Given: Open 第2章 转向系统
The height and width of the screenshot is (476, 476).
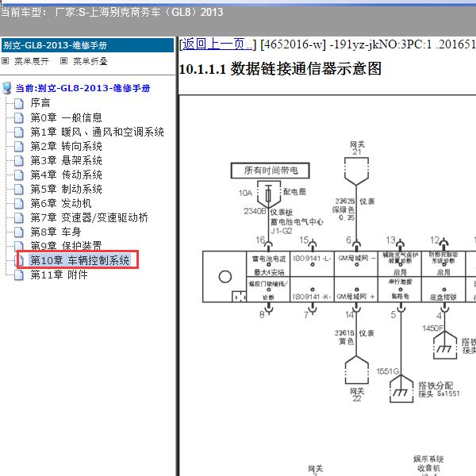Looking at the screenshot, I should (66, 146).
